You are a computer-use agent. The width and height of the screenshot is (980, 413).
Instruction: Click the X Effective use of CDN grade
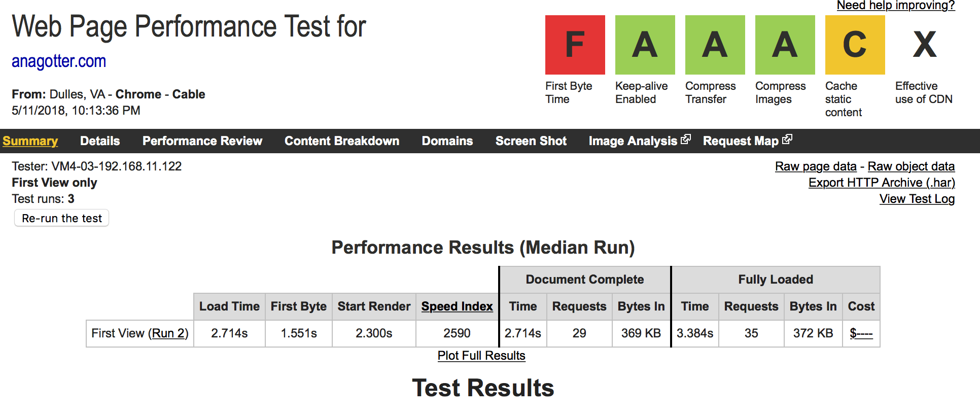tap(925, 45)
